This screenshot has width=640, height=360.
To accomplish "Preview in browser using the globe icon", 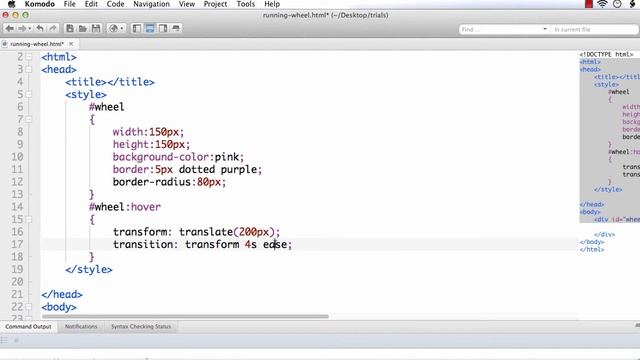I will point(113,29).
